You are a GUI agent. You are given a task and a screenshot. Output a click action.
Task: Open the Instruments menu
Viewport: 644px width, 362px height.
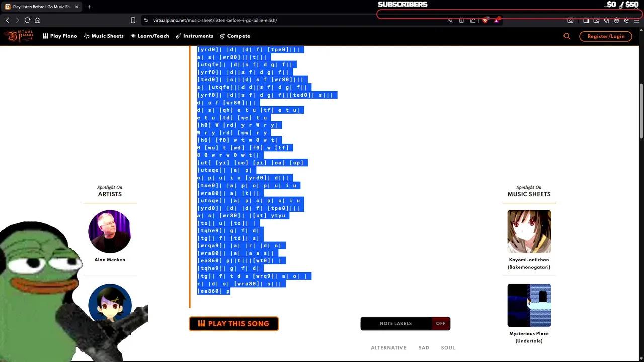coord(194,36)
